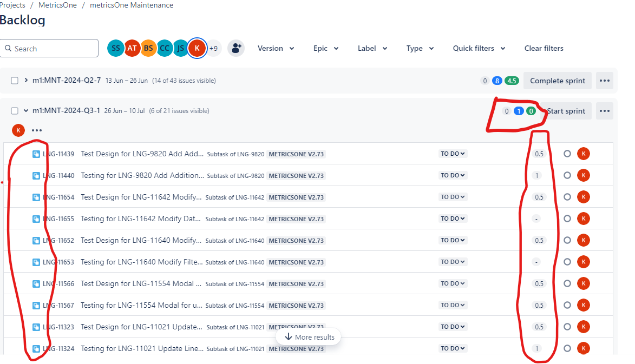Screen dimensions: 635x364
Task: Click inside the Search input field
Action: coord(49,48)
